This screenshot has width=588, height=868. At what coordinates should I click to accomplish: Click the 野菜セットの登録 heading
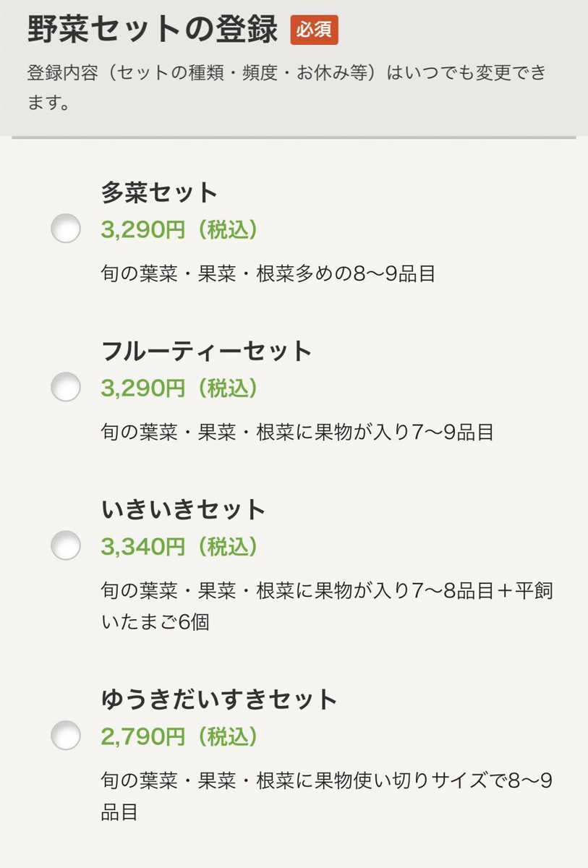(153, 30)
